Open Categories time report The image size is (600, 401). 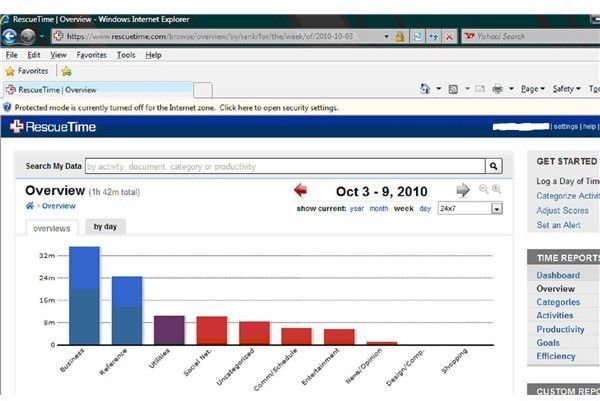pos(558,302)
